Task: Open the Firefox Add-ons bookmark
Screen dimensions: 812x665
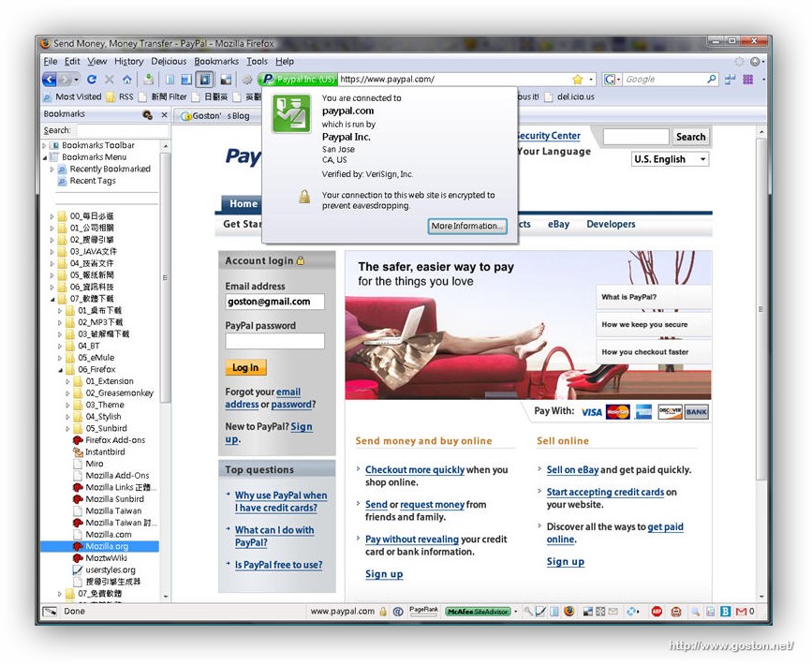Action: point(115,440)
